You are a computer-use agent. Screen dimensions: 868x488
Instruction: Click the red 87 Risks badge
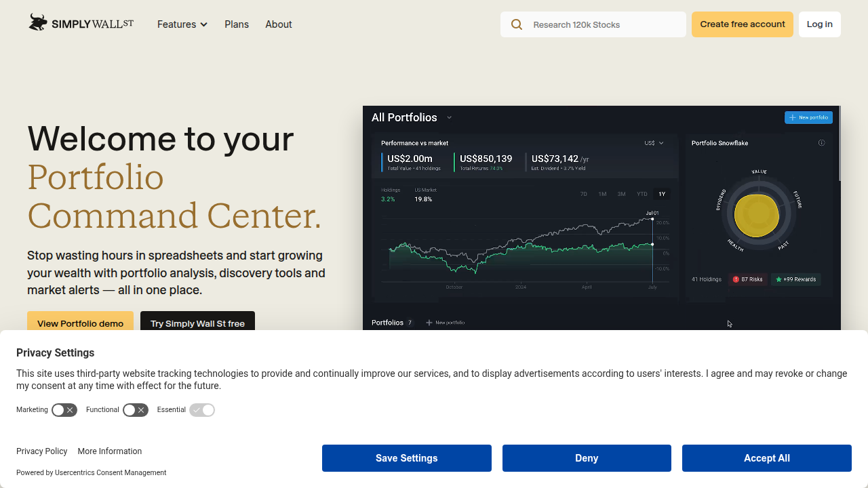tap(748, 279)
